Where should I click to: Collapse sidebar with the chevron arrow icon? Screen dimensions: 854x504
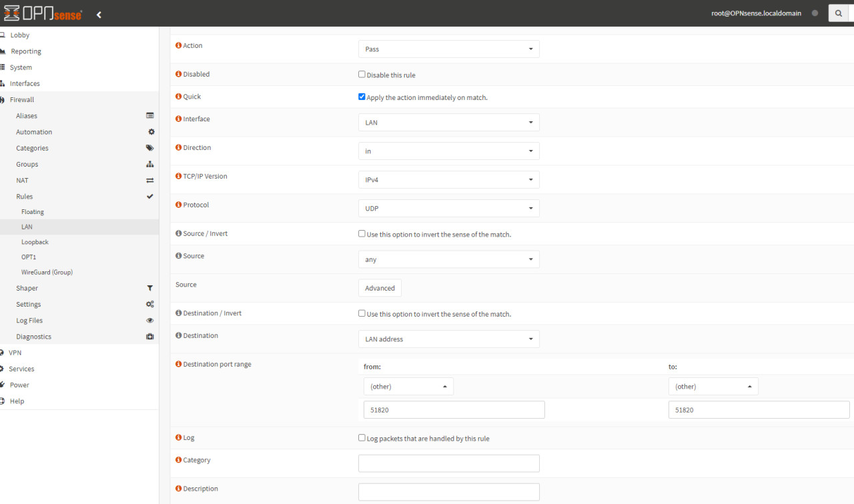99,14
